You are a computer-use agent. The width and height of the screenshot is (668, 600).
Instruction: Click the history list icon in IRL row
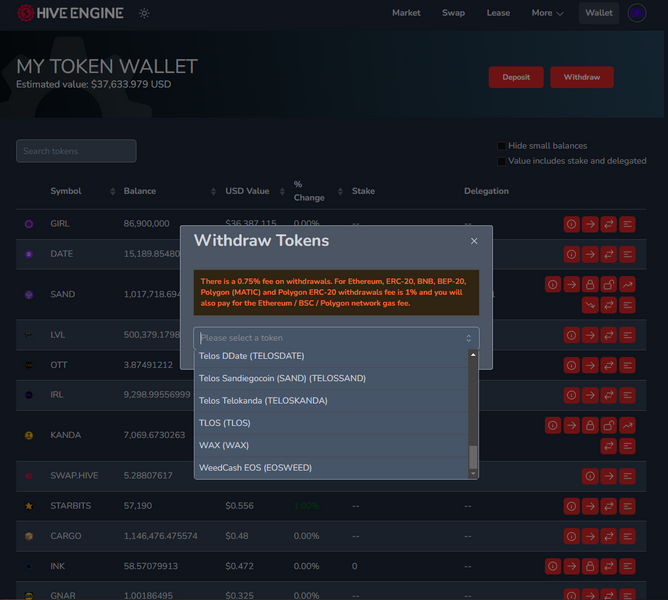628,395
